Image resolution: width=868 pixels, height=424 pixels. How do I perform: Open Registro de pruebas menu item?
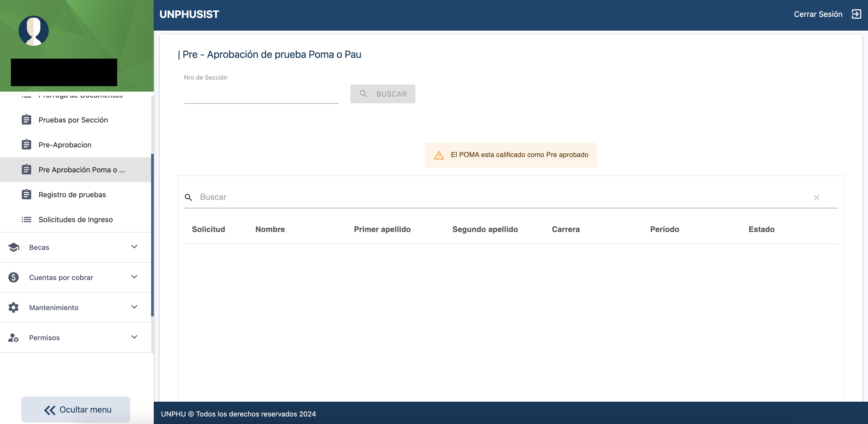(x=72, y=195)
